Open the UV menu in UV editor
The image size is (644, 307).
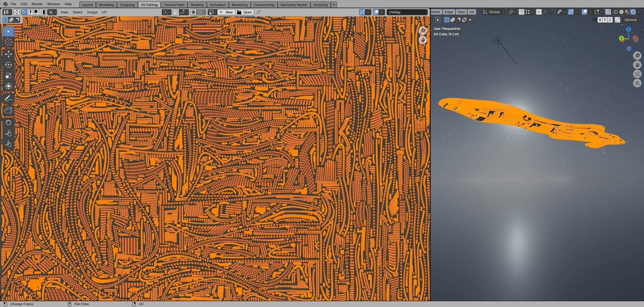coord(104,12)
